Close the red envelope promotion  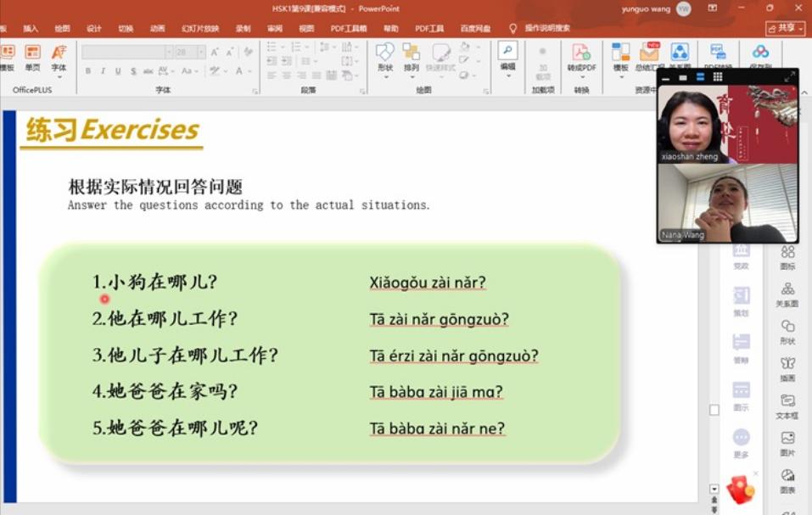[x=755, y=473]
